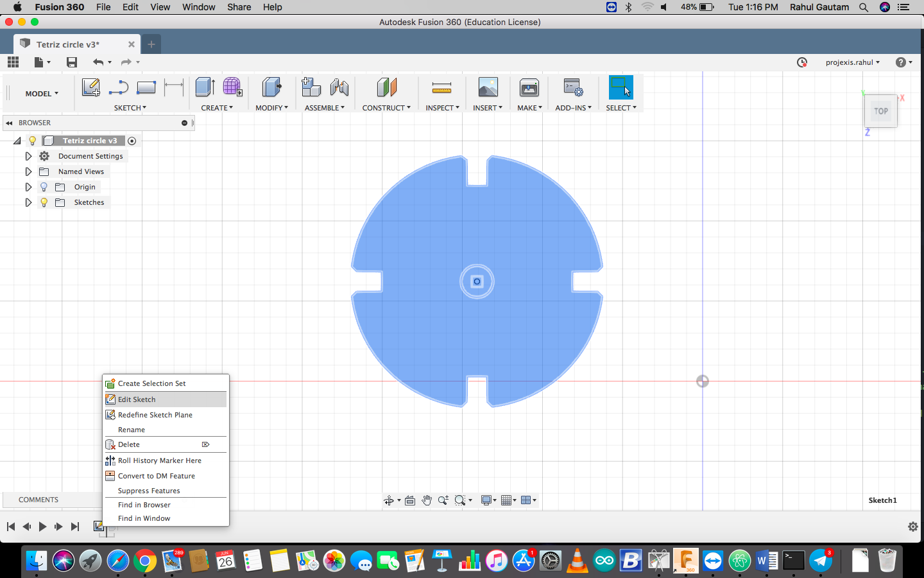The height and width of the screenshot is (578, 924).
Task: Click the TOP face of the view cube
Action: point(880,111)
